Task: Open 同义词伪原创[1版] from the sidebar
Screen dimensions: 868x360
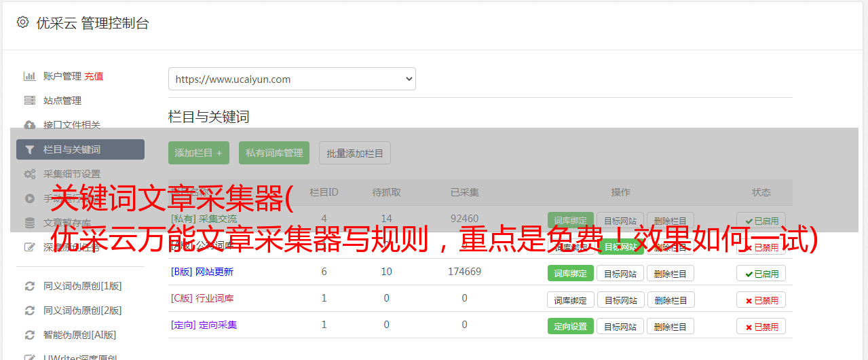Action: (83, 286)
